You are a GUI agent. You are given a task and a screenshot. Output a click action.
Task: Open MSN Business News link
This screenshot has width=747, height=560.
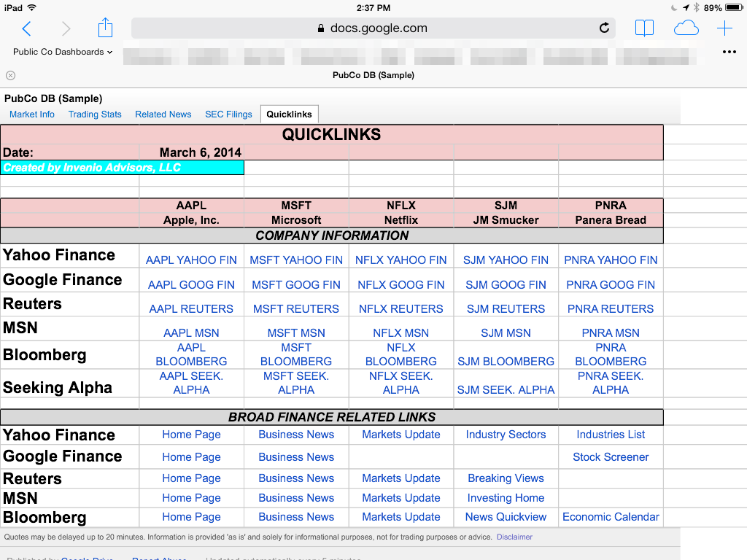(x=296, y=498)
